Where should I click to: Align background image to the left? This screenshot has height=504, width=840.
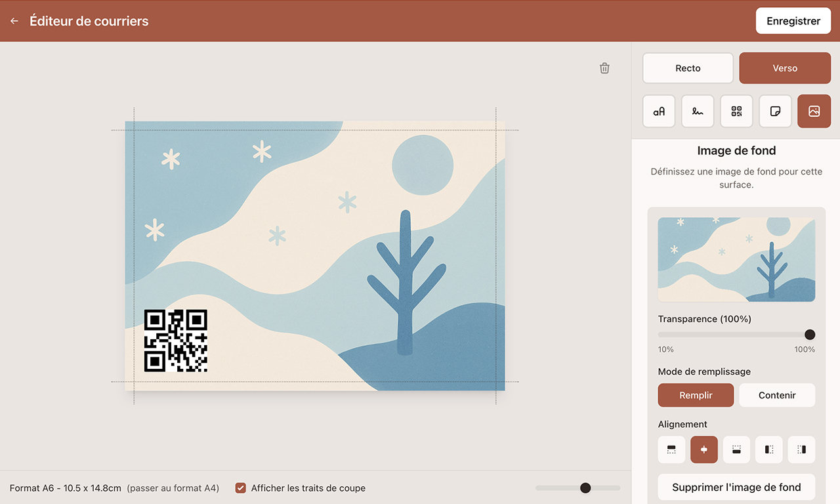pyautogui.click(x=769, y=450)
